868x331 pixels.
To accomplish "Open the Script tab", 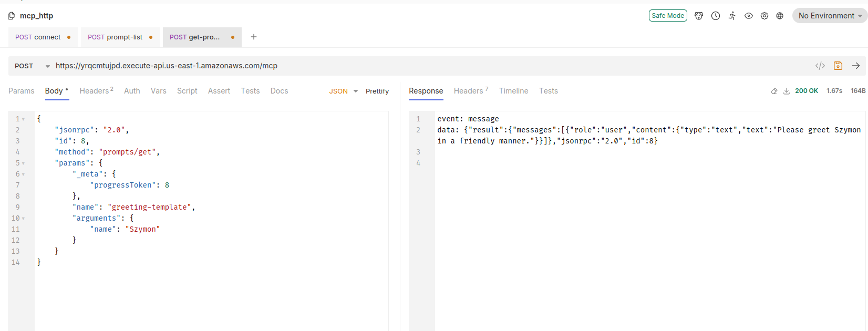I will coord(187,91).
